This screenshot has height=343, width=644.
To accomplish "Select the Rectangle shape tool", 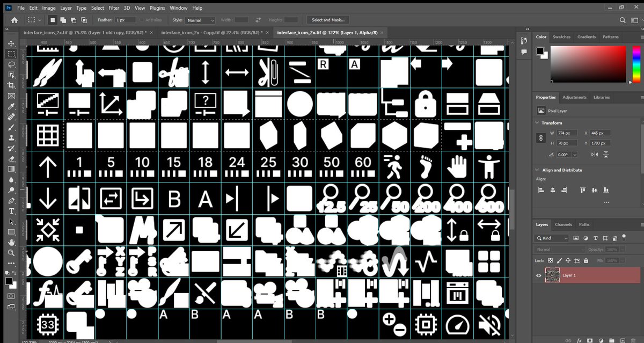I will click(11, 231).
